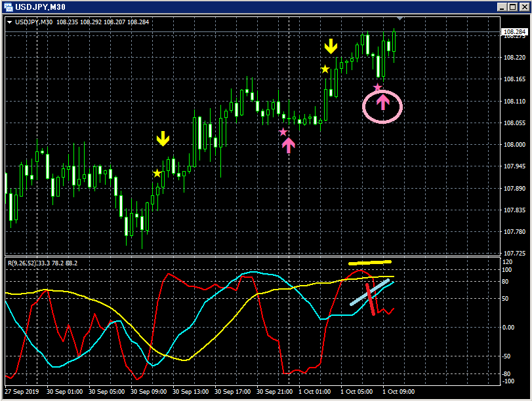Maximize the USDJPY chart window
The image size is (532, 401).
coord(513,7)
